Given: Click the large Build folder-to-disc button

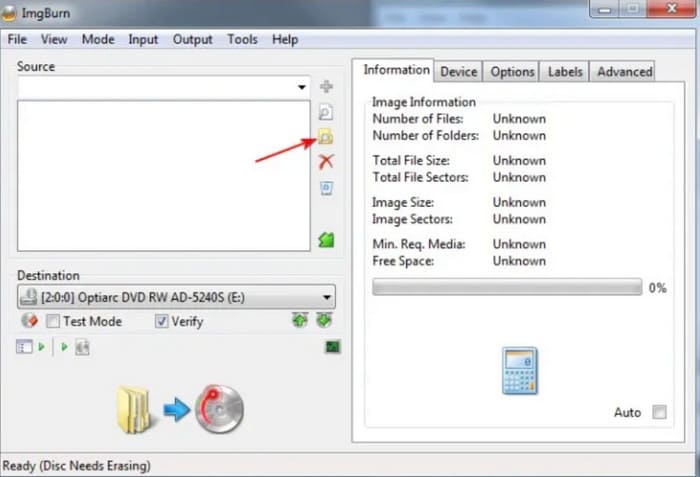Looking at the screenshot, I should (180, 409).
